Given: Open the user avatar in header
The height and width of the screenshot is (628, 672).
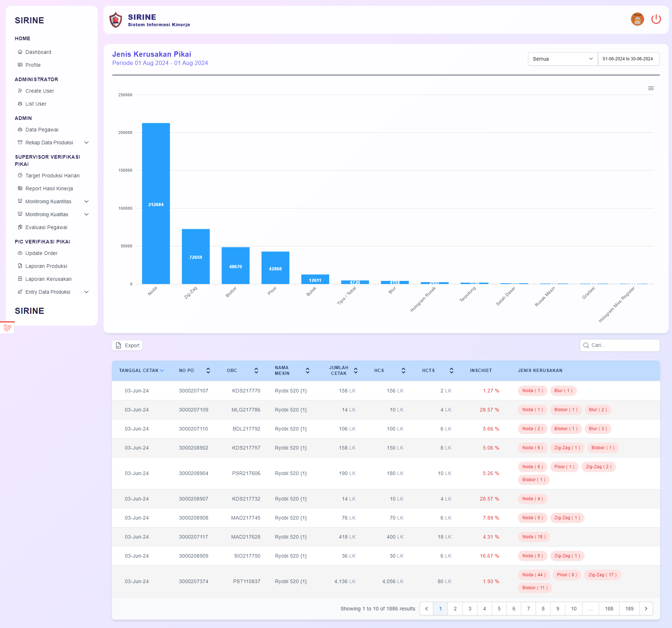Looking at the screenshot, I should (x=637, y=19).
